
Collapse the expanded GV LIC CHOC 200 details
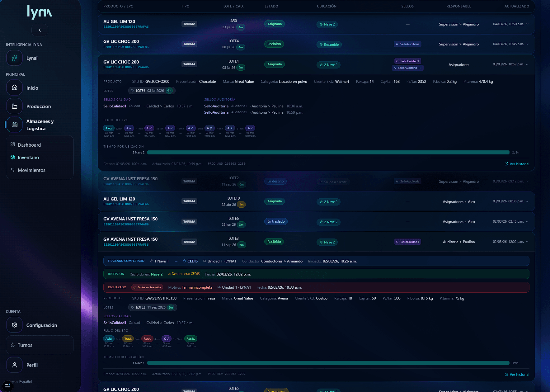click(527, 64)
